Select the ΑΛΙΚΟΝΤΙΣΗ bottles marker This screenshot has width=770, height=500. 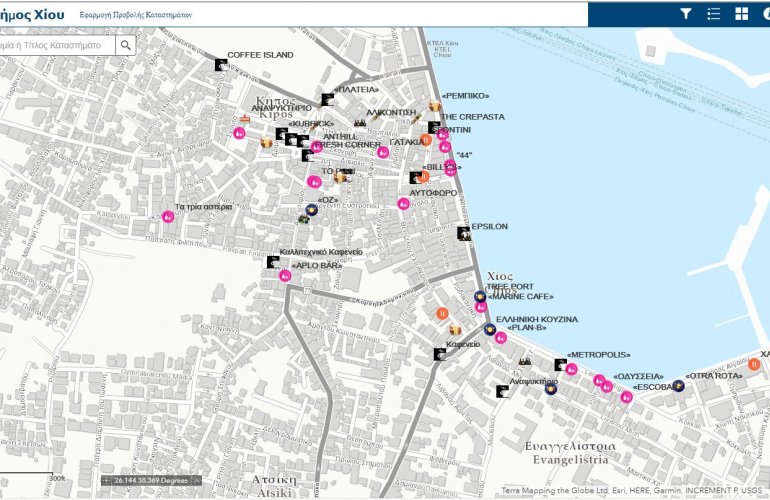(x=360, y=123)
